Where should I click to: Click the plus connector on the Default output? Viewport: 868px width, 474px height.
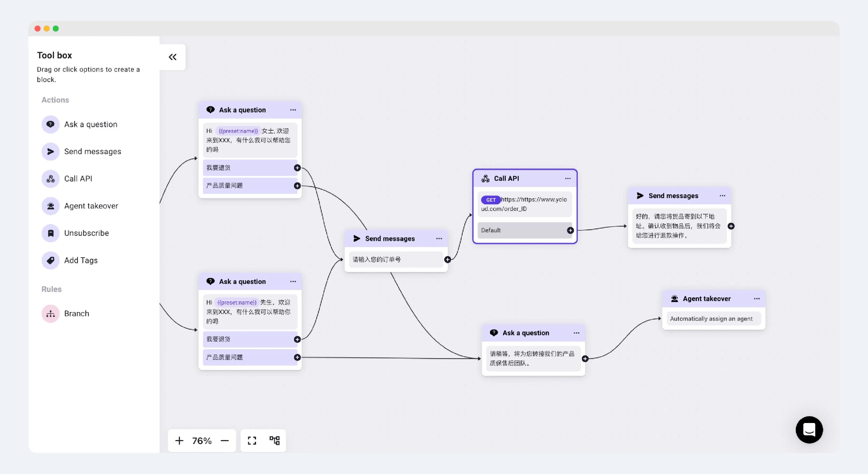pyautogui.click(x=570, y=230)
